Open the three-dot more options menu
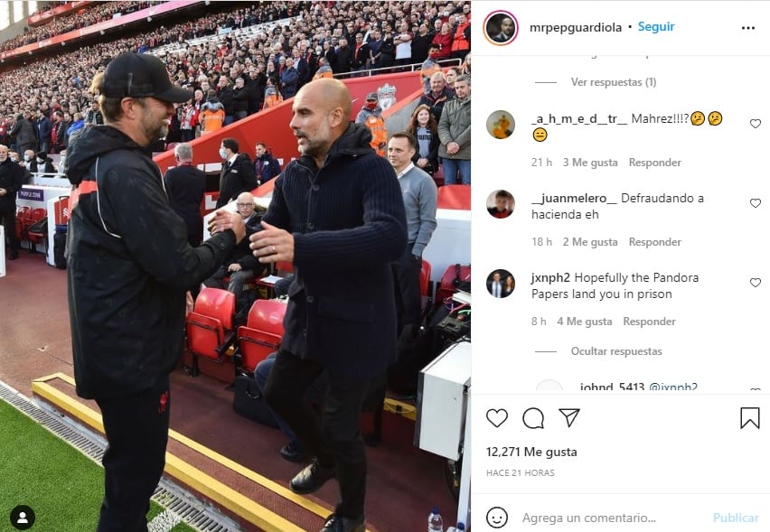Screen dimensions: 770x532 point(748,28)
